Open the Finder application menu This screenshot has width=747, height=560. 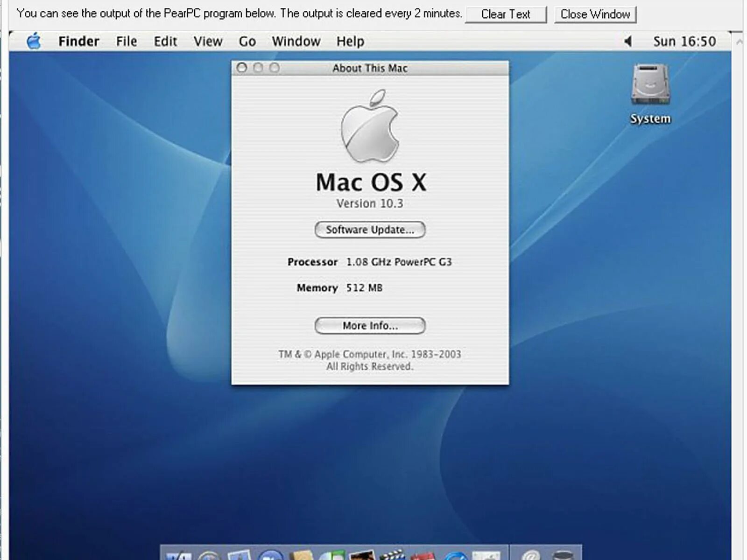78,41
